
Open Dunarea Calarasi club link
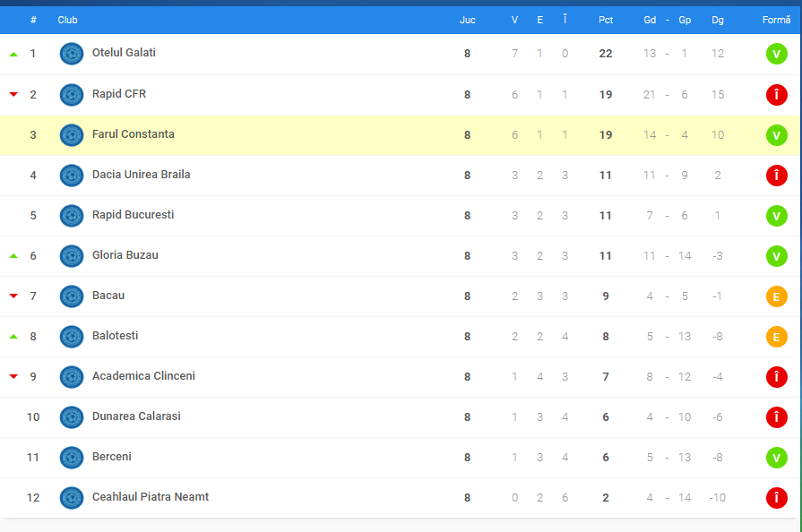(x=136, y=416)
